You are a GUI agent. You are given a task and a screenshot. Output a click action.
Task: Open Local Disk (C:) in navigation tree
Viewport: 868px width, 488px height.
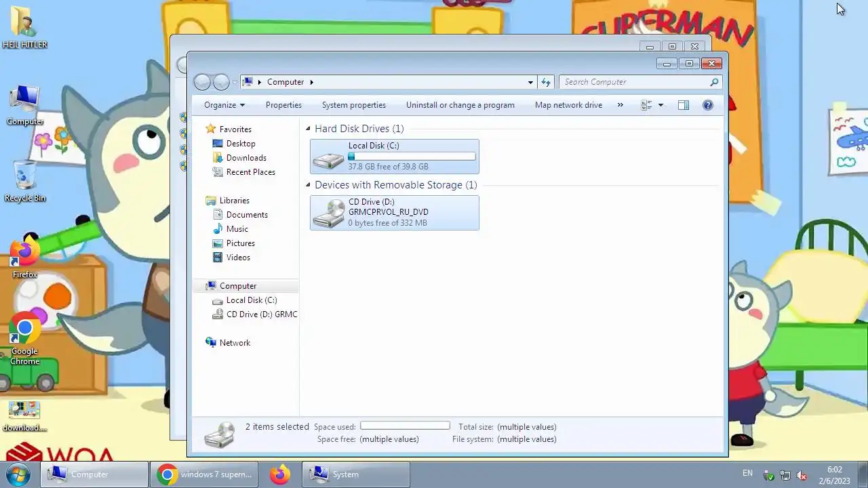click(x=252, y=300)
